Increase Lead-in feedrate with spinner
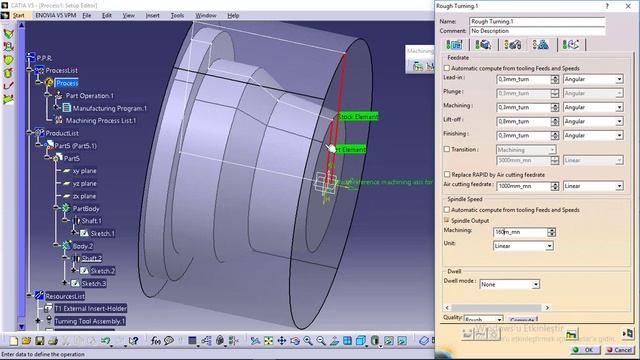The width and height of the screenshot is (640, 360). click(555, 77)
